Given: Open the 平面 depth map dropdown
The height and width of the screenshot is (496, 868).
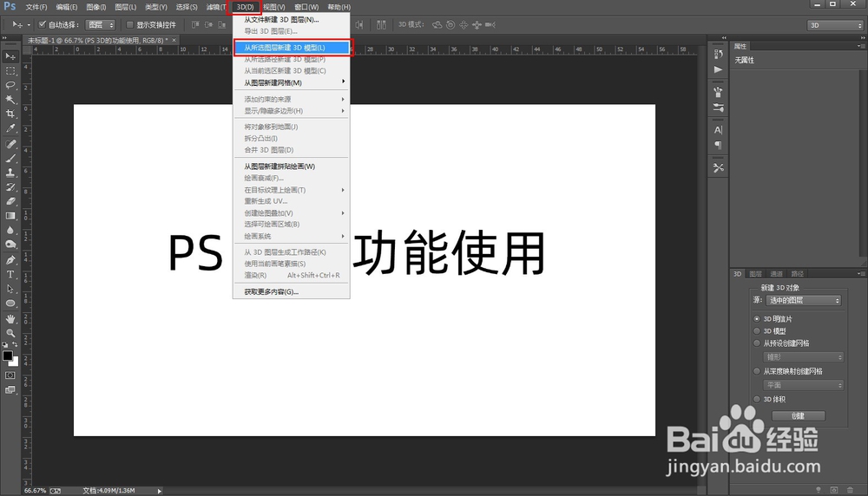Looking at the screenshot, I should pyautogui.click(x=803, y=385).
